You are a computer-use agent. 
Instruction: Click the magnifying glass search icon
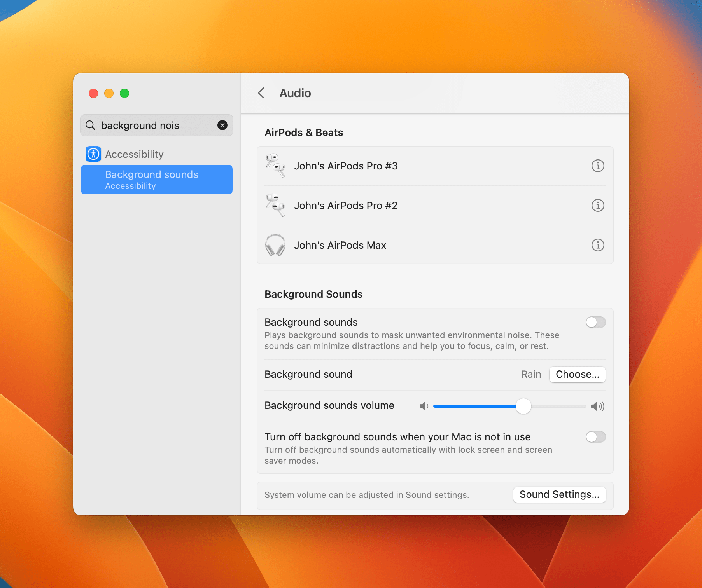[90, 125]
